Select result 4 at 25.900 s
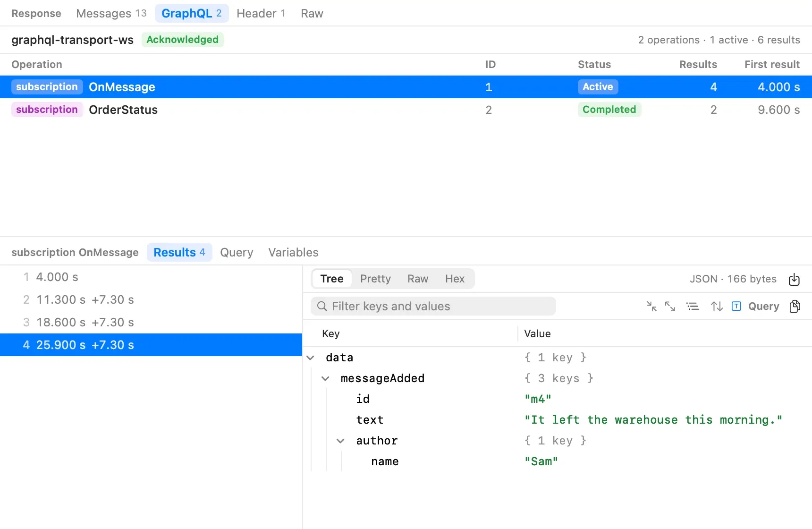The height and width of the screenshot is (529, 812). click(x=151, y=345)
